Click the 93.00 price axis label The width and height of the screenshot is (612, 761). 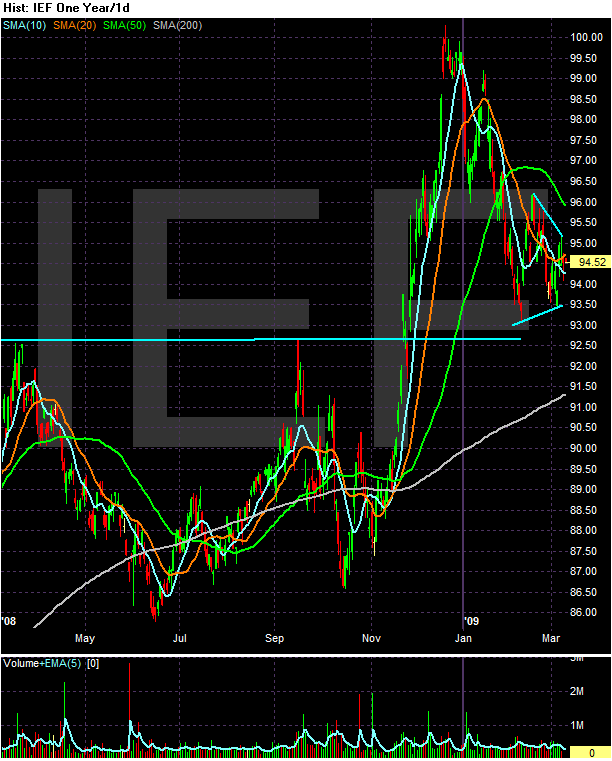[583, 325]
